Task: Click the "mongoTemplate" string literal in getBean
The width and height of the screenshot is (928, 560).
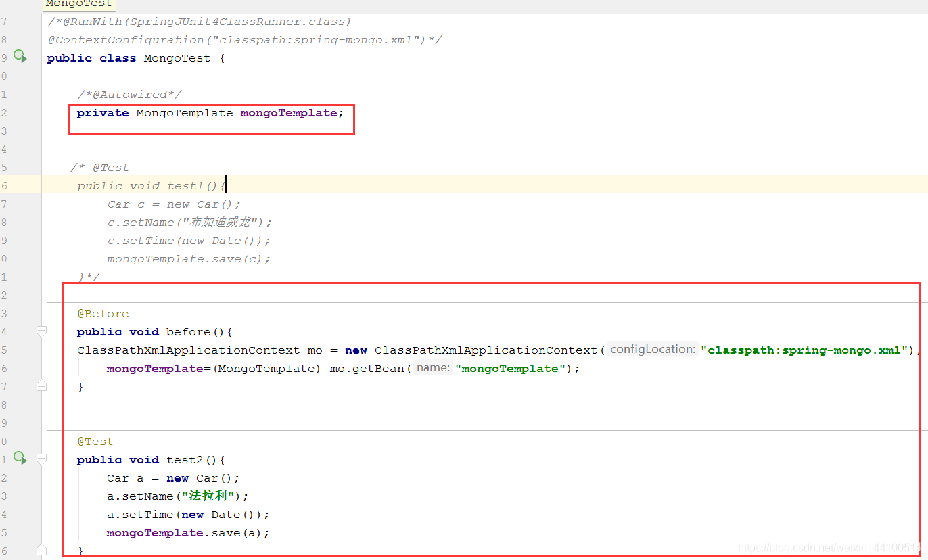Action: coord(511,369)
